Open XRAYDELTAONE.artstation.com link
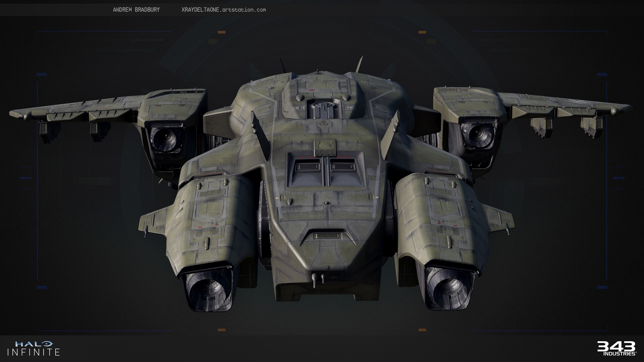644x362 pixels. coord(223,9)
